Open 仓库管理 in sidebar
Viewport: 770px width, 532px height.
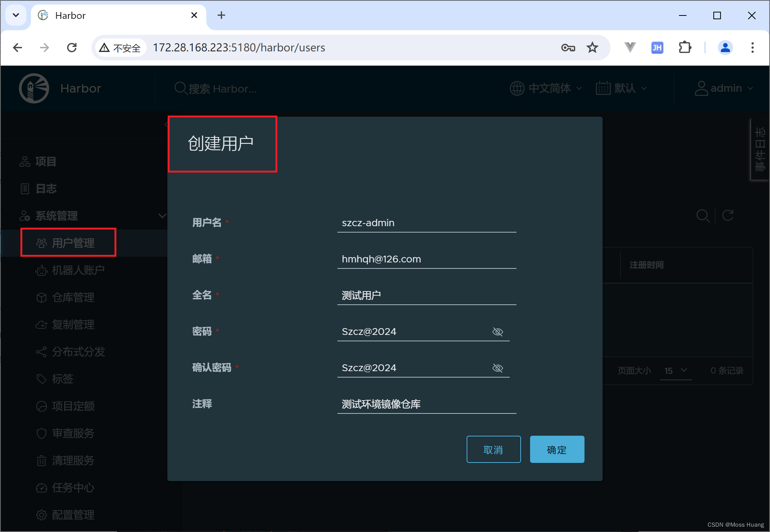click(73, 298)
